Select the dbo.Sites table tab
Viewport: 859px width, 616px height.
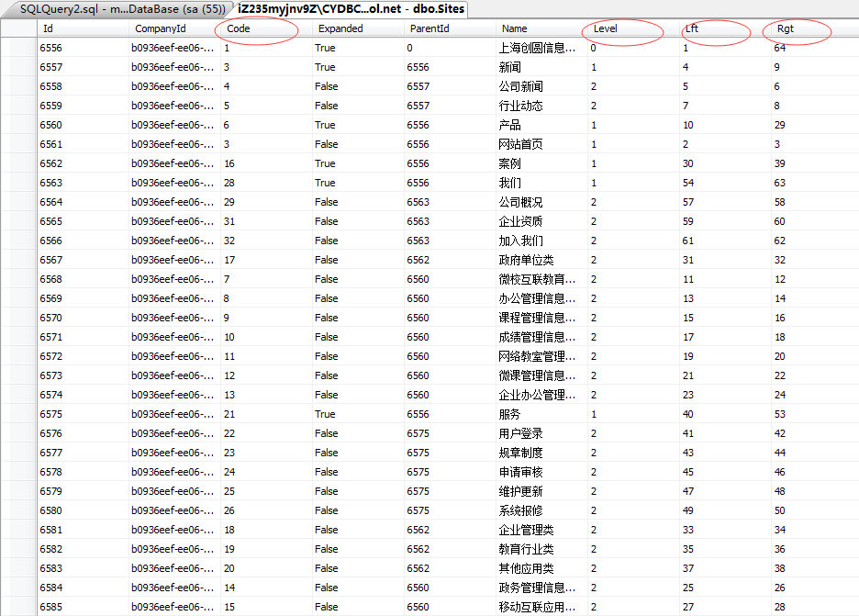pos(351,9)
